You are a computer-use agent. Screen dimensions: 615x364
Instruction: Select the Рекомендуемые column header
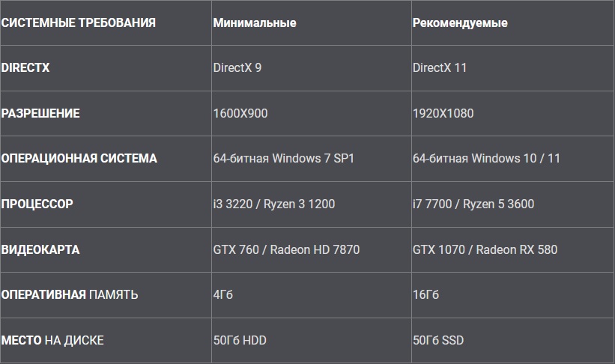point(460,22)
